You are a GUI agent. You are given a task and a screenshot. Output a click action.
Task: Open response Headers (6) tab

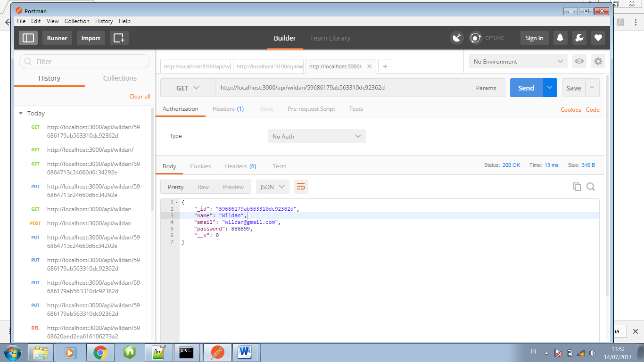coord(240,166)
